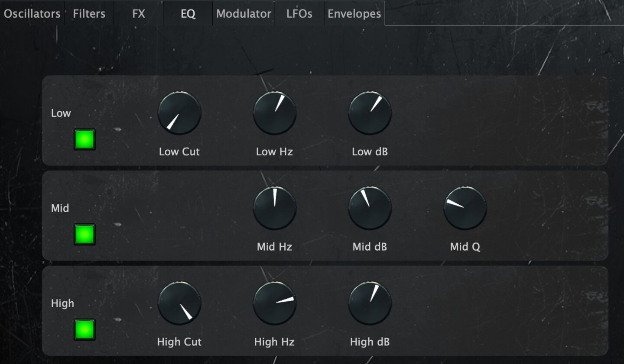This screenshot has height=364, width=624.
Task: Go to the LFOs tab
Action: tap(299, 13)
